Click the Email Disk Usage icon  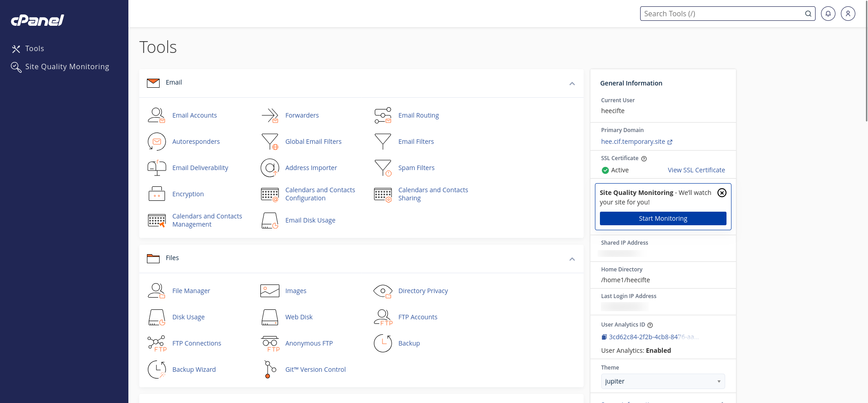click(x=270, y=220)
